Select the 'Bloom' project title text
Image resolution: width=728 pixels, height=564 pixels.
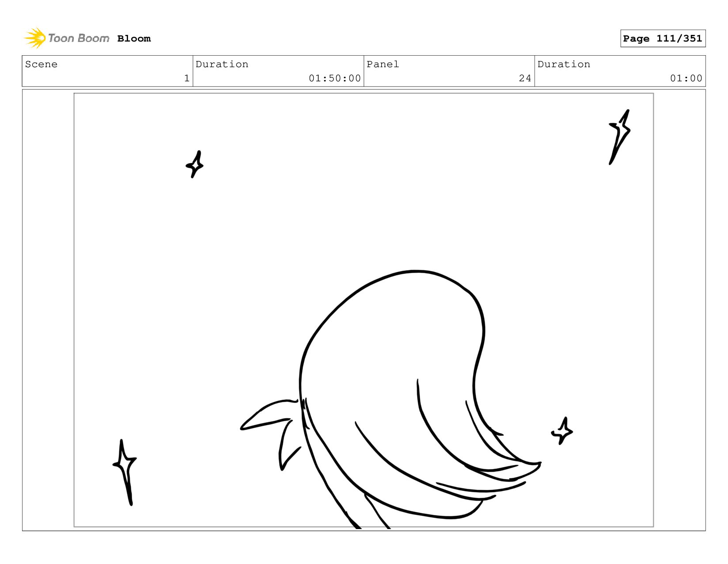tap(134, 38)
